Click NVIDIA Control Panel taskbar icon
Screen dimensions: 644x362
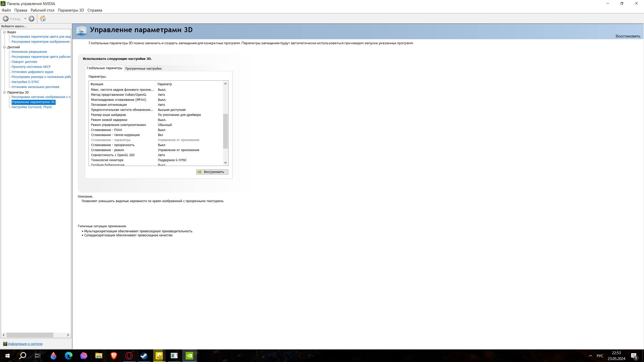(189, 356)
